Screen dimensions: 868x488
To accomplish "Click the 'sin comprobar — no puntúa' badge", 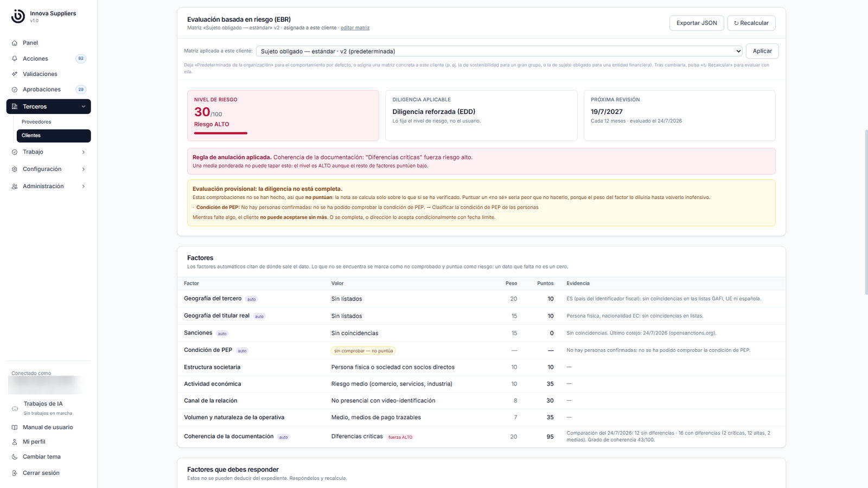I will click(363, 351).
